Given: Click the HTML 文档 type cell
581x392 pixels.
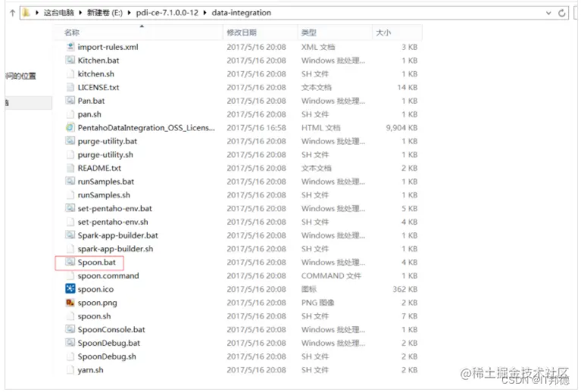Looking at the screenshot, I should click(320, 128).
